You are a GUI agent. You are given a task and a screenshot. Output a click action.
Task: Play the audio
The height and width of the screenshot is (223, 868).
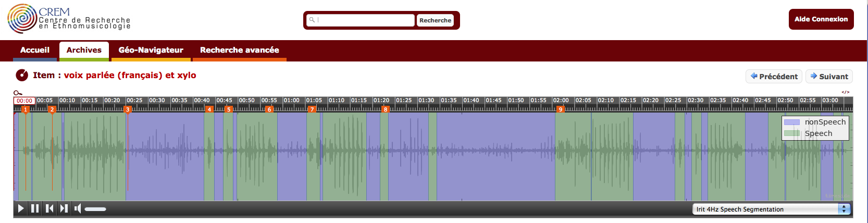click(21, 208)
